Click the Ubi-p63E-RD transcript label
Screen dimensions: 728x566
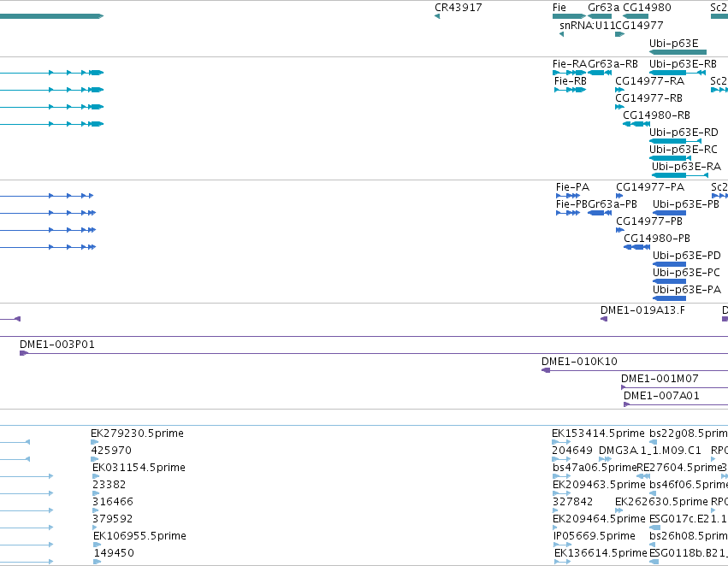click(684, 133)
